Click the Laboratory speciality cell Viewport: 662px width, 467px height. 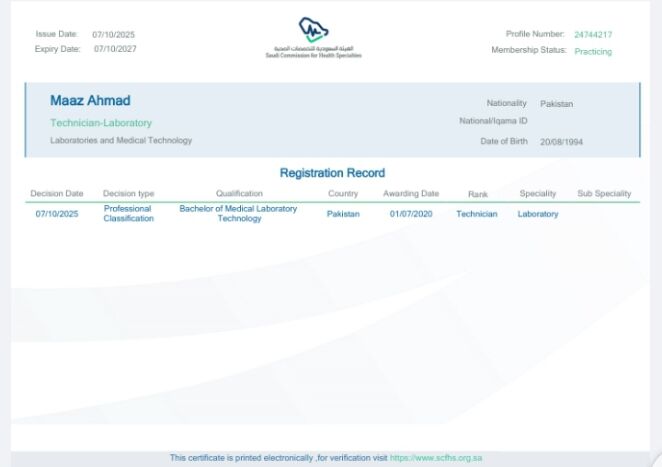pos(538,214)
